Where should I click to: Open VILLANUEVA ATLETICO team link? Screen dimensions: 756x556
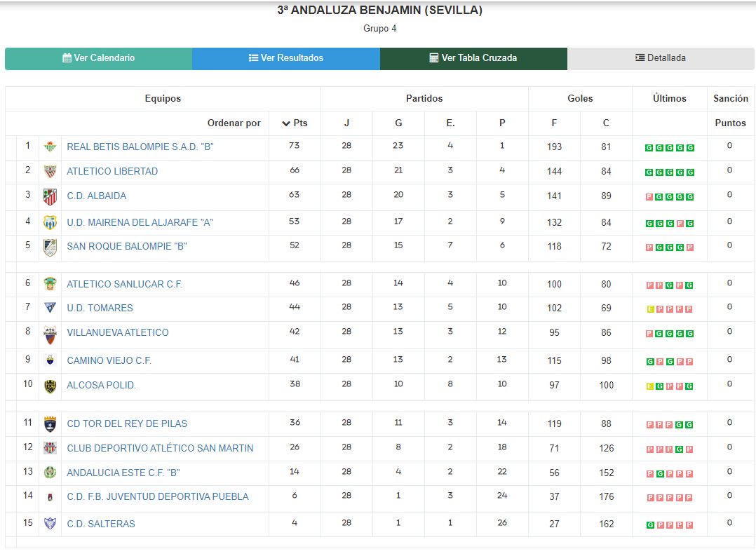click(x=118, y=332)
